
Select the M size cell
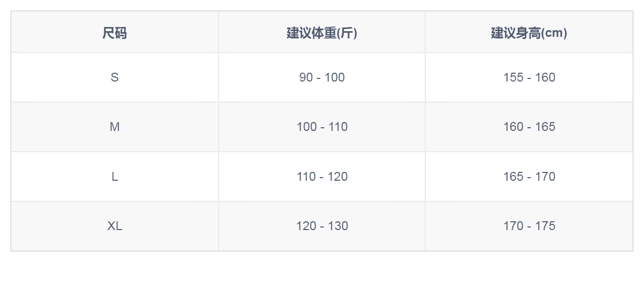pyautogui.click(x=114, y=127)
